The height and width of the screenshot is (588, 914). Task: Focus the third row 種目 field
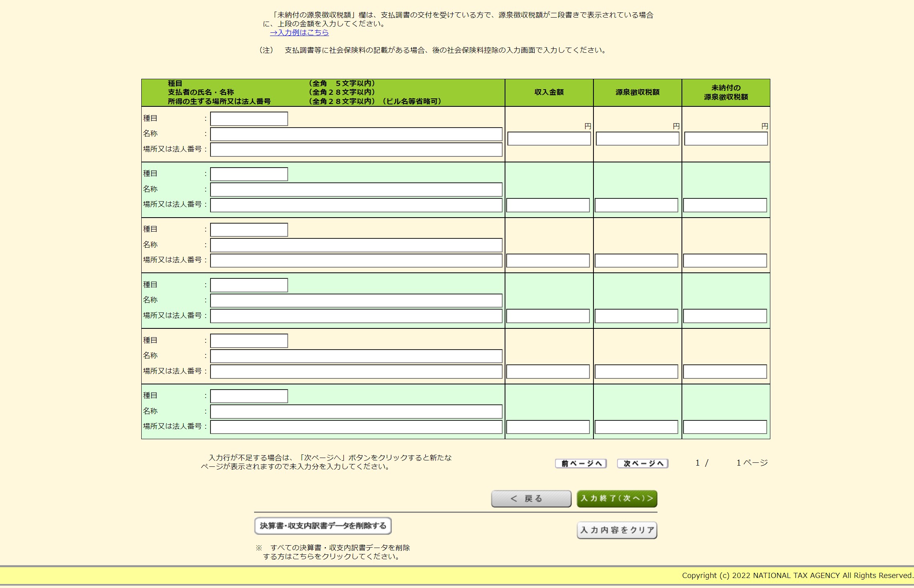pyautogui.click(x=249, y=230)
